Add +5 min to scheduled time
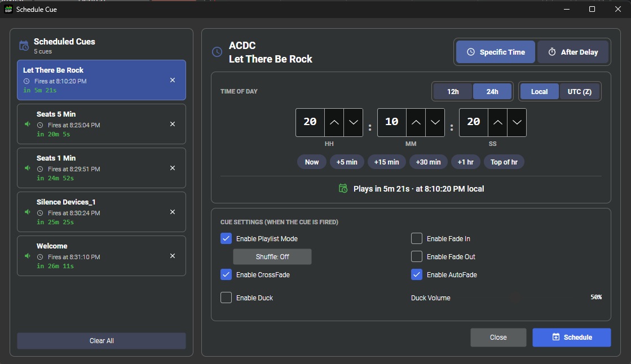The width and height of the screenshot is (631, 364). pyautogui.click(x=347, y=162)
